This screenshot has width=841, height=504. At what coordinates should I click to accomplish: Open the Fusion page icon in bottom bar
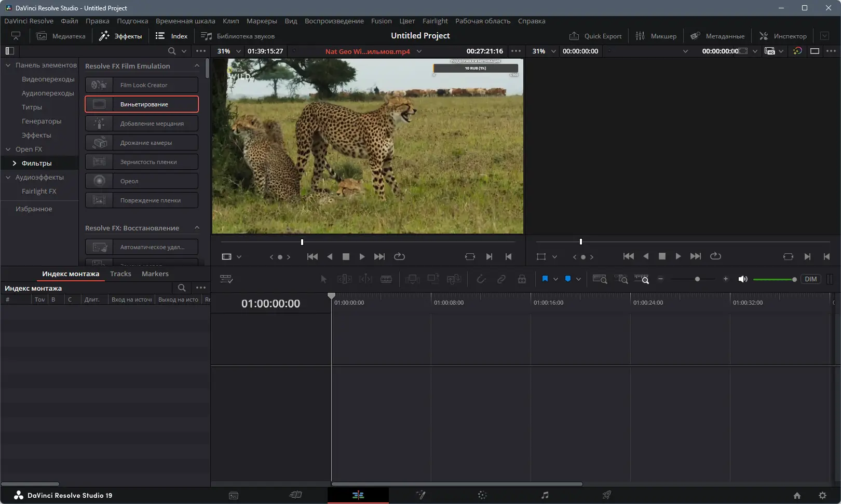coord(420,495)
